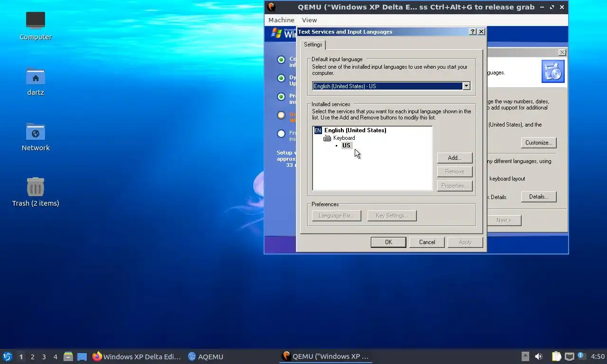The image size is (607, 364).
Task: Click the Properties... button
Action: click(454, 186)
